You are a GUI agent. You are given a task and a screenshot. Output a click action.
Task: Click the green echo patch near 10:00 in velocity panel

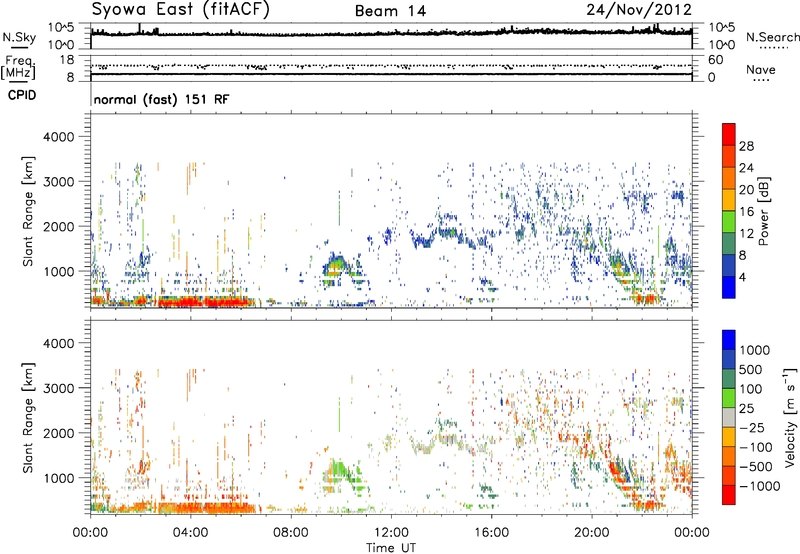[342, 477]
